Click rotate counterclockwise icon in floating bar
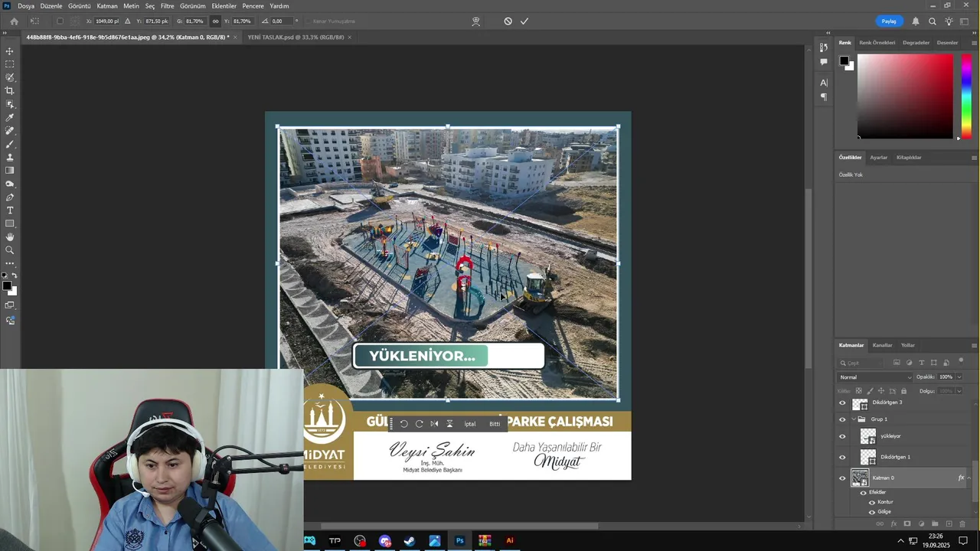Viewport: 980px width, 551px height. click(403, 424)
